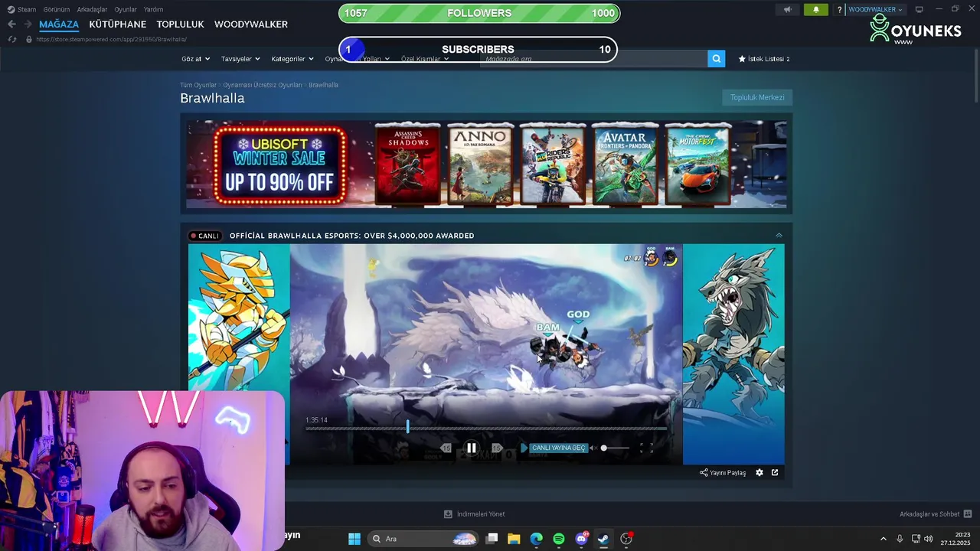The height and width of the screenshot is (551, 980).
Task: Navigate back with the left arrow
Action: pos(11,24)
